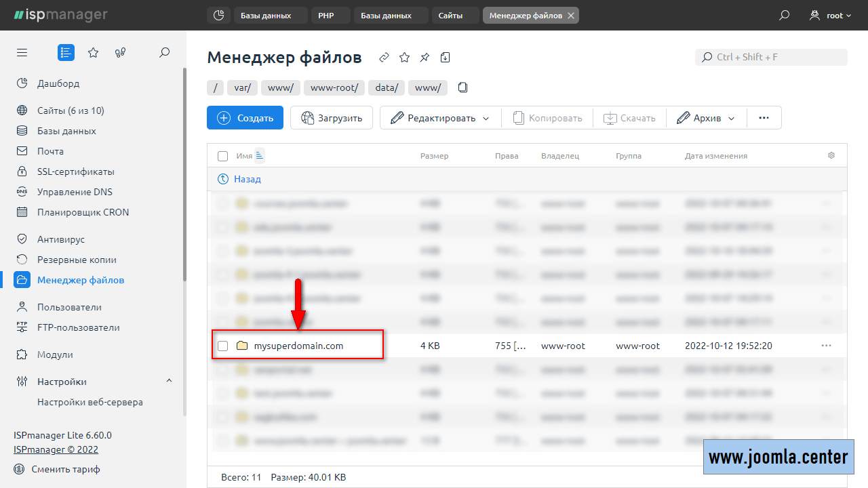
Task: Switch to the Сайты tab
Action: [x=450, y=15]
